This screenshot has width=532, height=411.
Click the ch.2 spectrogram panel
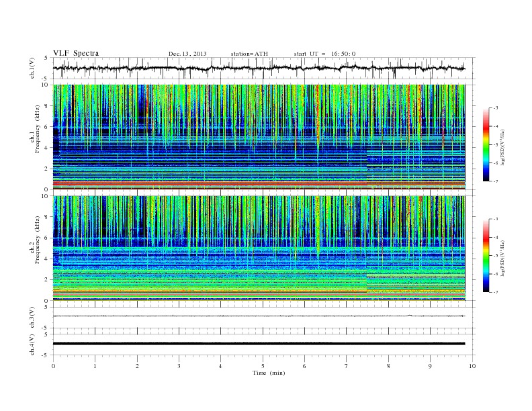click(x=259, y=248)
